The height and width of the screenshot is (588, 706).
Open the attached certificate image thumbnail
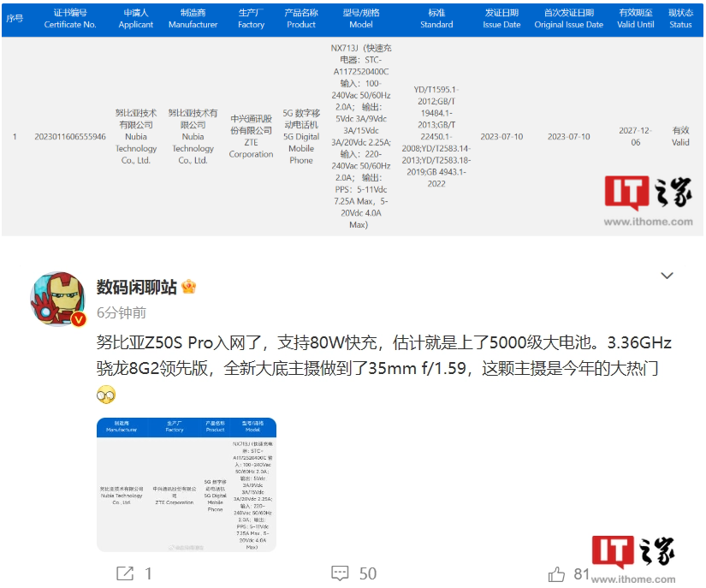187,484
